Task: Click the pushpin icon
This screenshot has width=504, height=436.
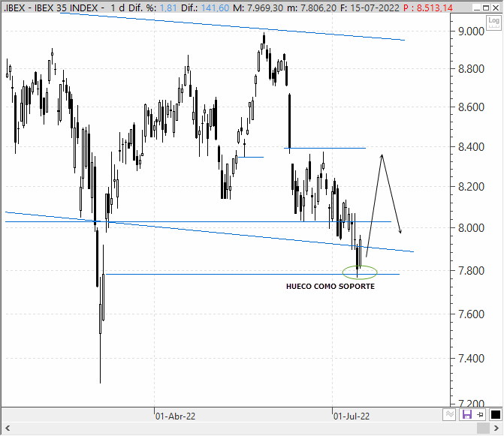Action: pos(481,414)
